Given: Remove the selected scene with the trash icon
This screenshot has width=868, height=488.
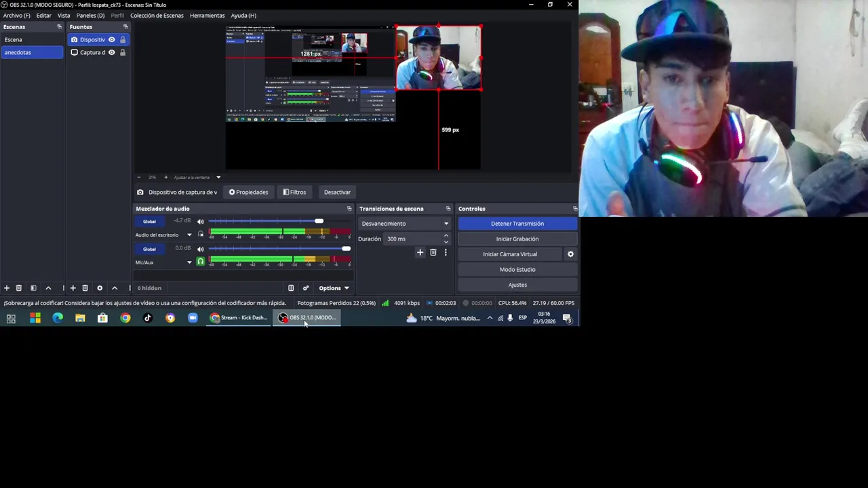Looking at the screenshot, I should [x=19, y=288].
